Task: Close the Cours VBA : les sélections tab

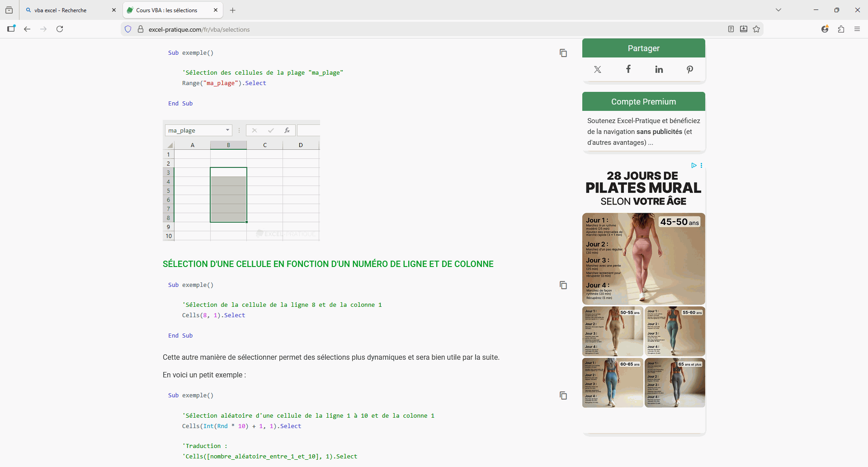Action: click(216, 10)
